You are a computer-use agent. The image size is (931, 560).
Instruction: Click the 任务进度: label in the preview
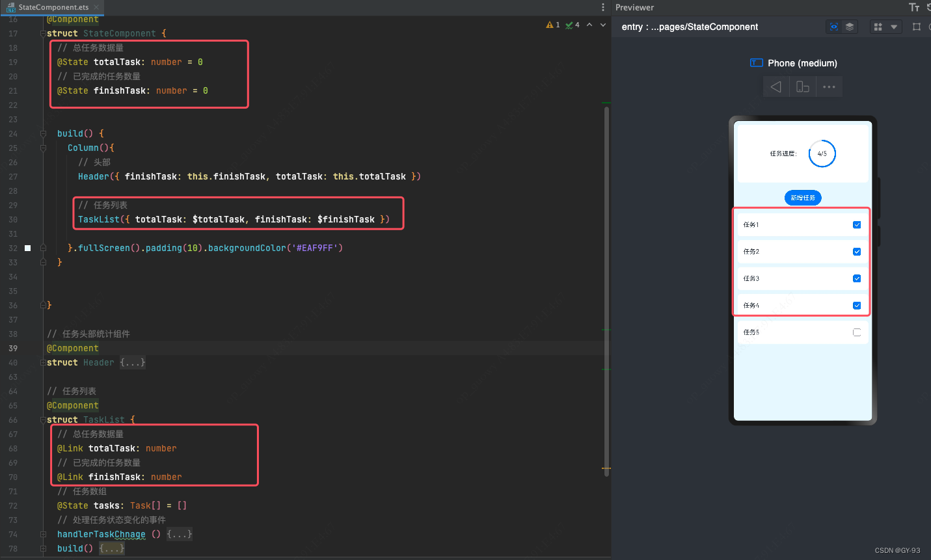[783, 154]
